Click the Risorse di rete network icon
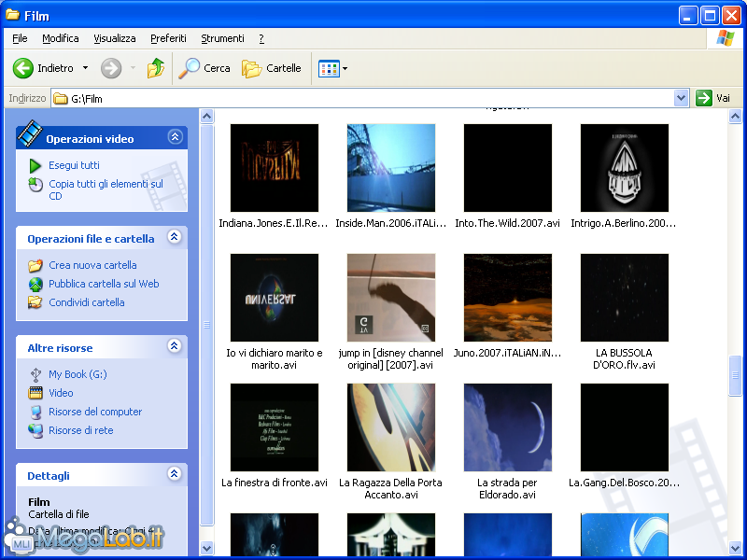The width and height of the screenshot is (747, 560). coord(35,430)
